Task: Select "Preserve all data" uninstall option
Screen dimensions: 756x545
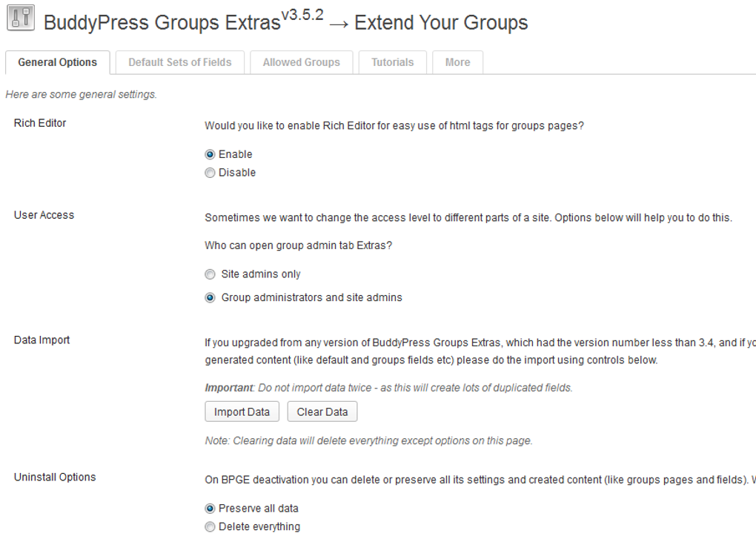Action: (210, 508)
